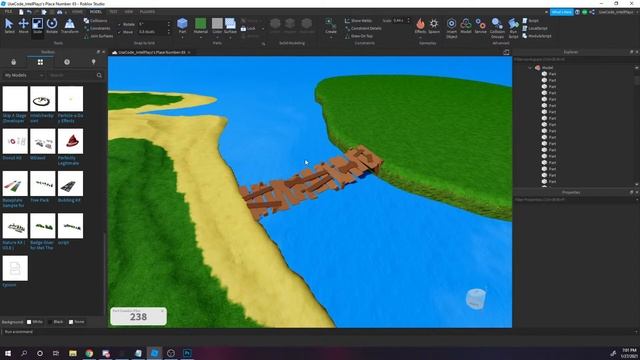
Task: Open the Service tool
Action: click(x=480, y=26)
